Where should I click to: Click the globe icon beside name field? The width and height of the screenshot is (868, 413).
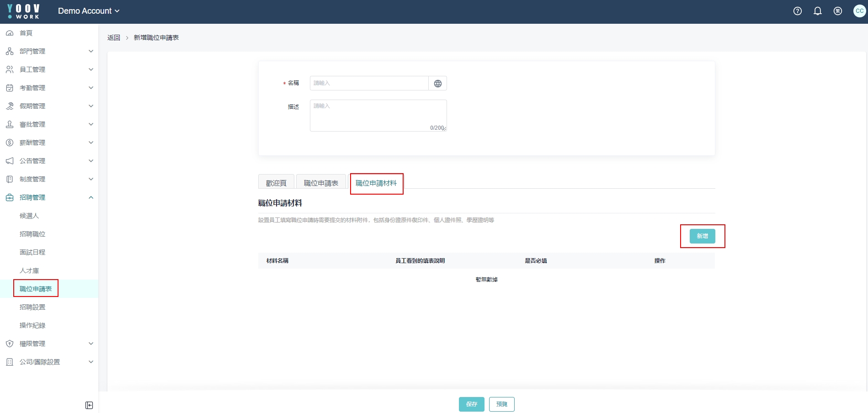point(437,83)
